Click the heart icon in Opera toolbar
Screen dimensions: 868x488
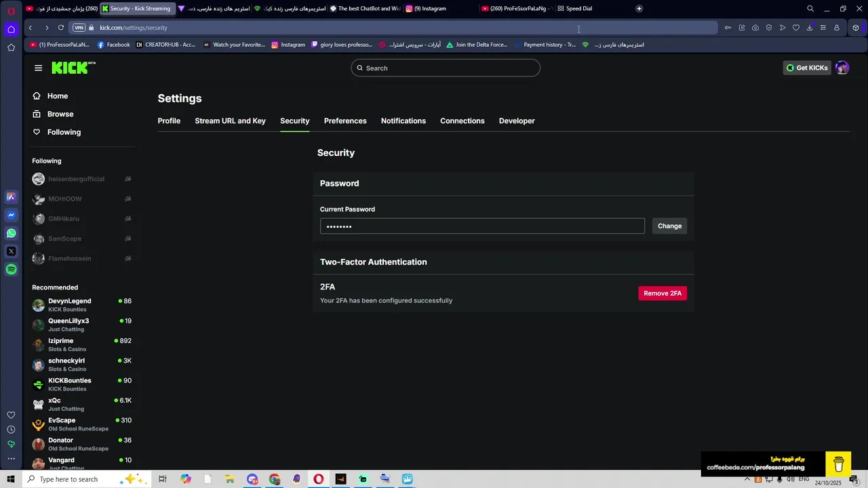point(796,28)
